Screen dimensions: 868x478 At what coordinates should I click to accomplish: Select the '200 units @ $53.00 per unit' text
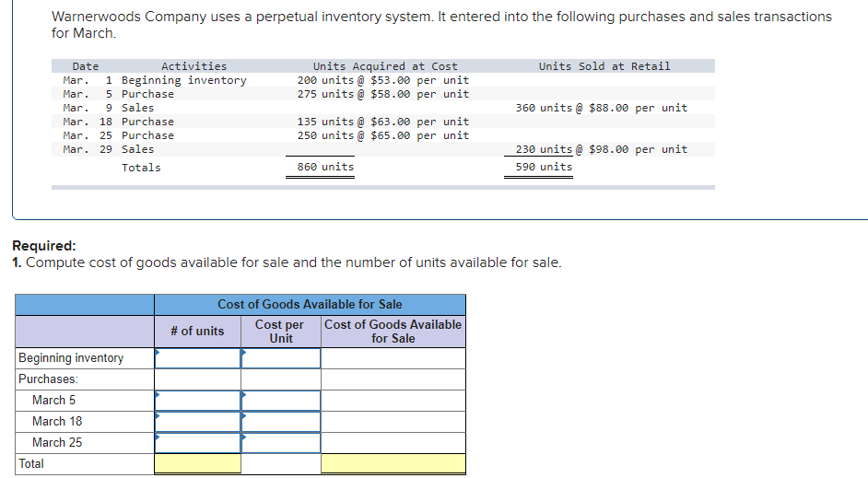(x=383, y=80)
